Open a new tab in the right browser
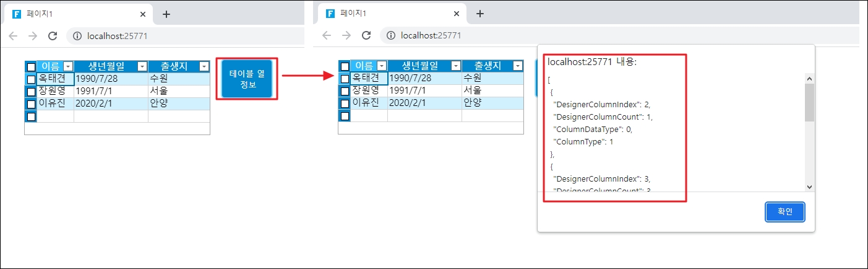The height and width of the screenshot is (269, 868). click(479, 14)
